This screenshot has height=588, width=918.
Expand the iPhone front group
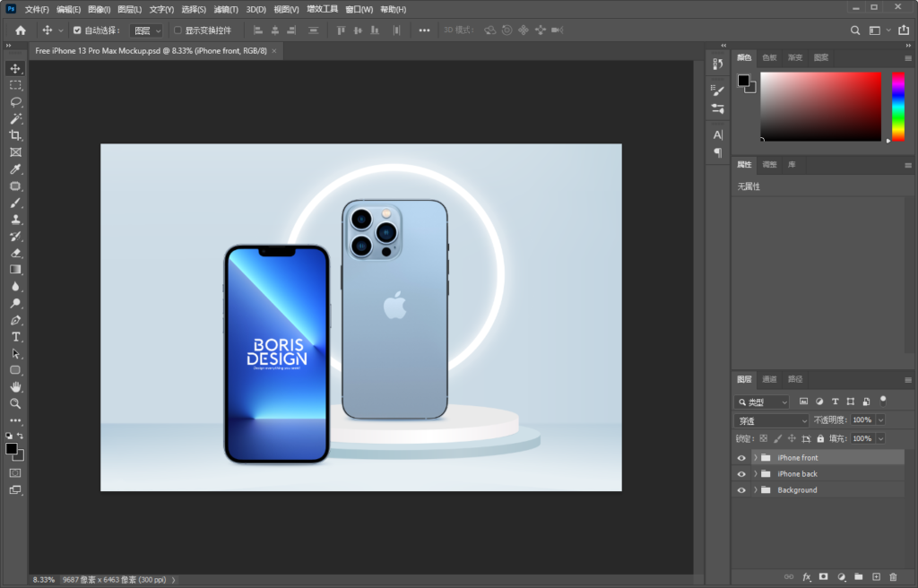(755, 458)
